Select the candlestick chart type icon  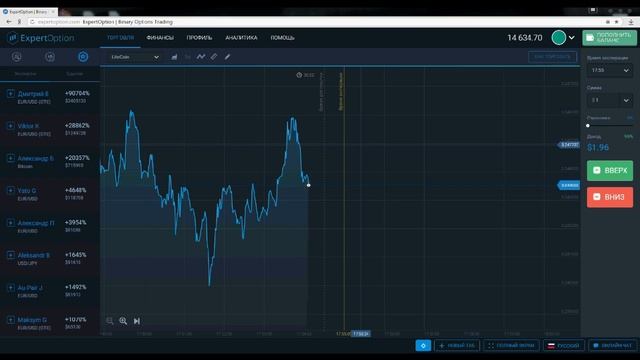187,57
